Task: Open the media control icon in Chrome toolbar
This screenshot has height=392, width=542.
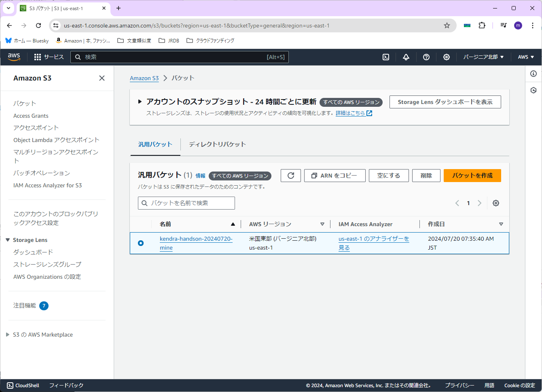Action: tap(504, 25)
